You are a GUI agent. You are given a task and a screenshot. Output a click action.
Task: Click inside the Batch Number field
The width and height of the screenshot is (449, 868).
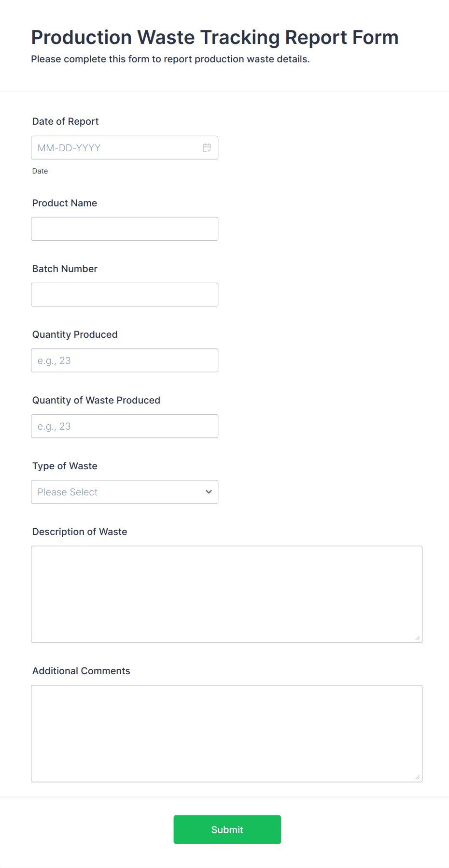[125, 294]
